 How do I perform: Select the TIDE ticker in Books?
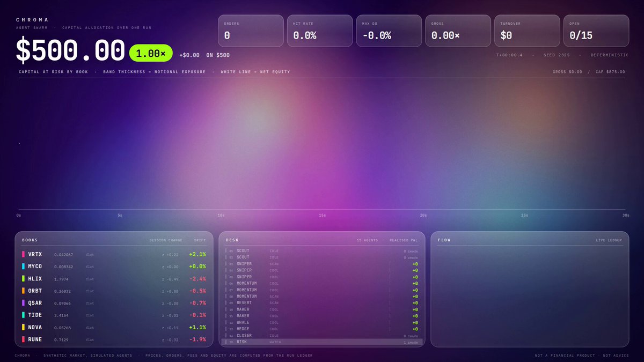tap(35, 315)
